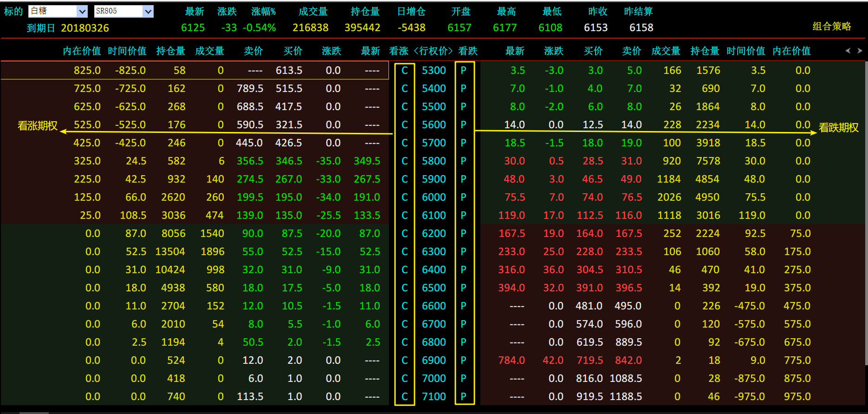The image size is (868, 414).
Task: Click strike price 6300
Action: click(434, 252)
